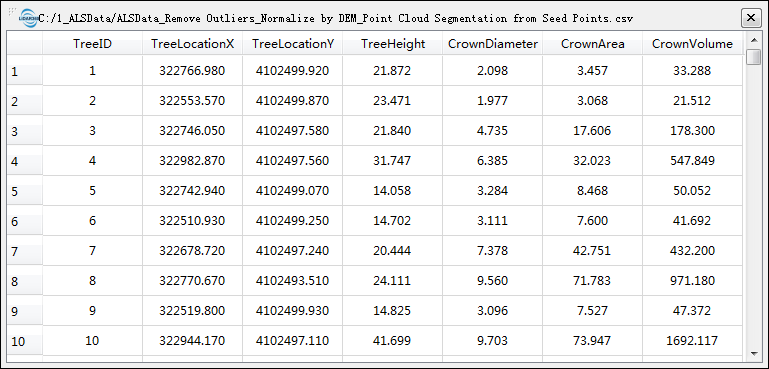Click crown area value 8.468
769x369 pixels.
coord(592,190)
